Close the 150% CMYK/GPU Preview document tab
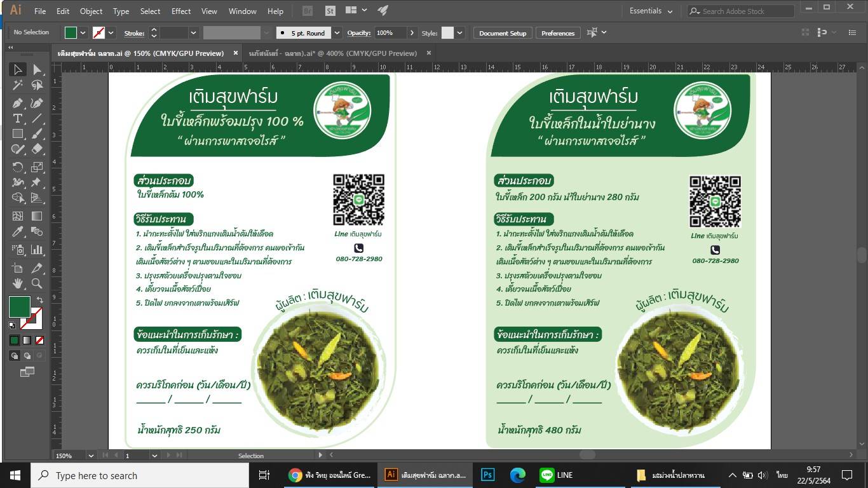Viewport: 868px width, 488px height. (235, 53)
